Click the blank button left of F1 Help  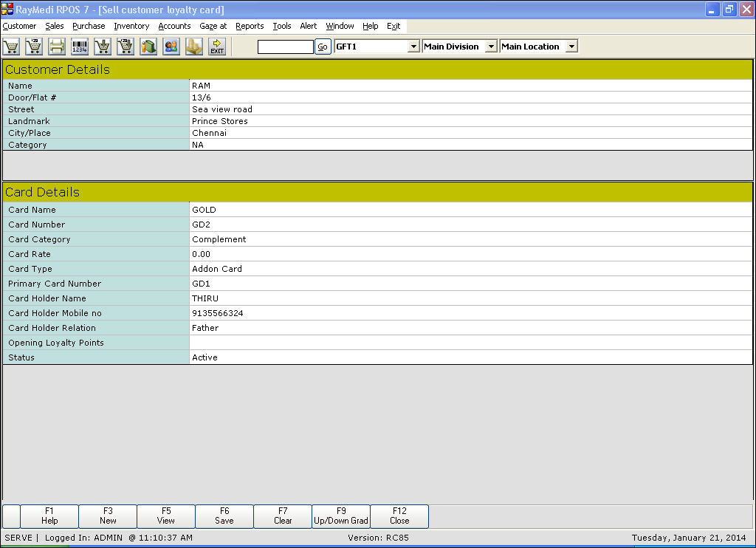click(11, 516)
